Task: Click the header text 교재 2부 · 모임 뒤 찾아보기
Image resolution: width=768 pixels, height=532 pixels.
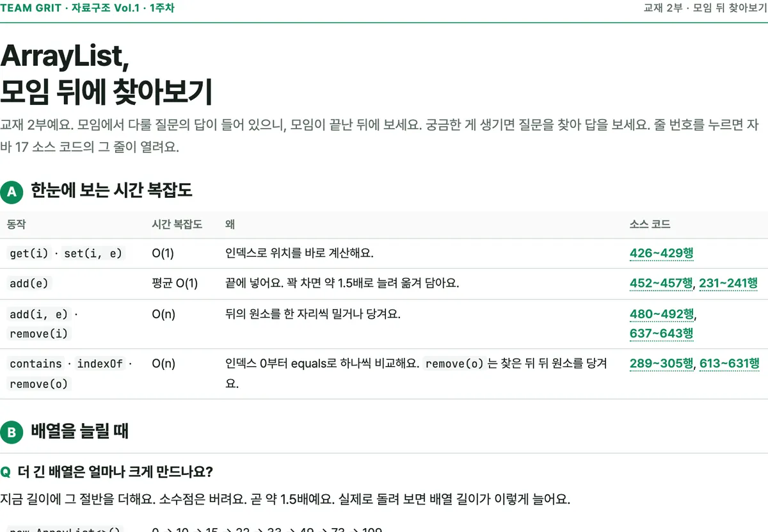Action: 705,8
